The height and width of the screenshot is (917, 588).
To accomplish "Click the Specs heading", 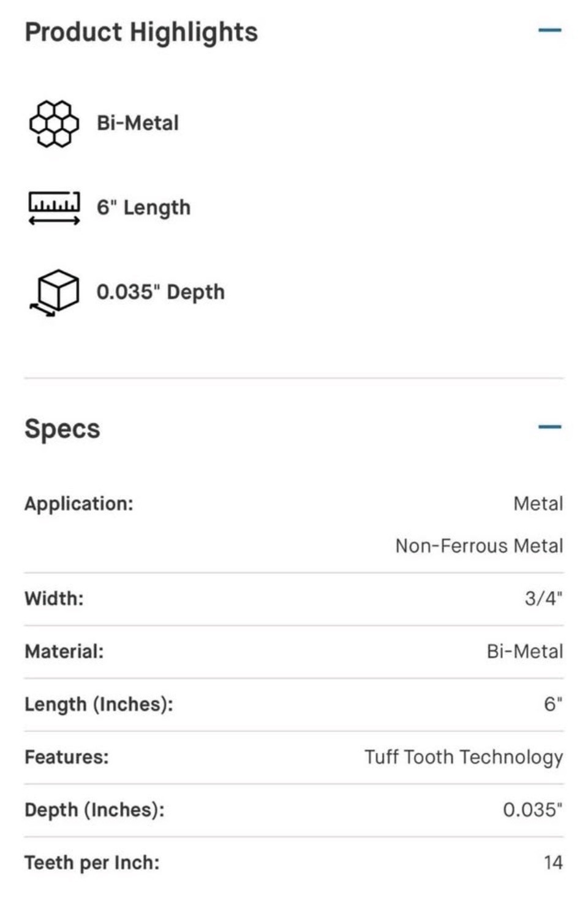I will point(62,429).
